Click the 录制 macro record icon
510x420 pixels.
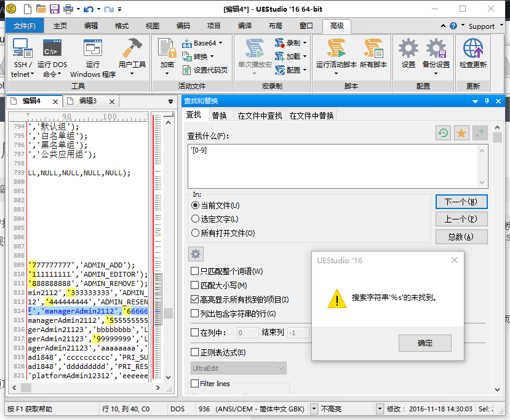click(x=280, y=43)
